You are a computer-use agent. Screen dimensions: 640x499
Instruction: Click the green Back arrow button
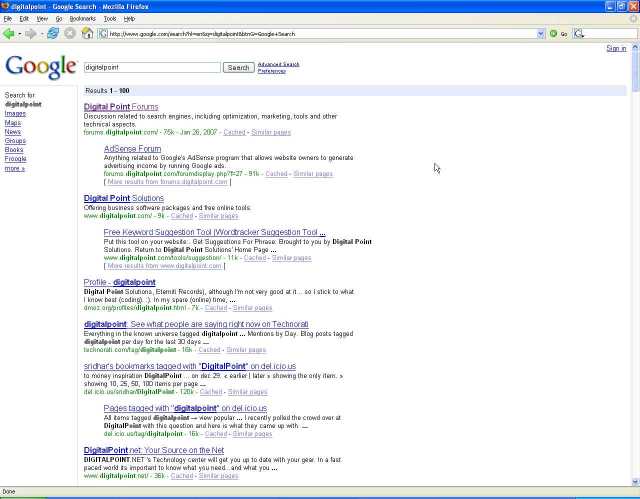[x=8, y=34]
